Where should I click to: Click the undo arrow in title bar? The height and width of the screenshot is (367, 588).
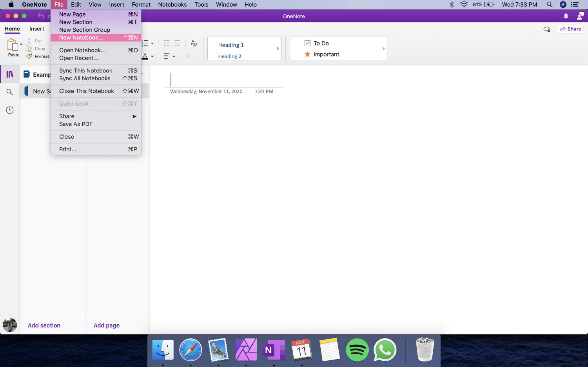coord(41,16)
